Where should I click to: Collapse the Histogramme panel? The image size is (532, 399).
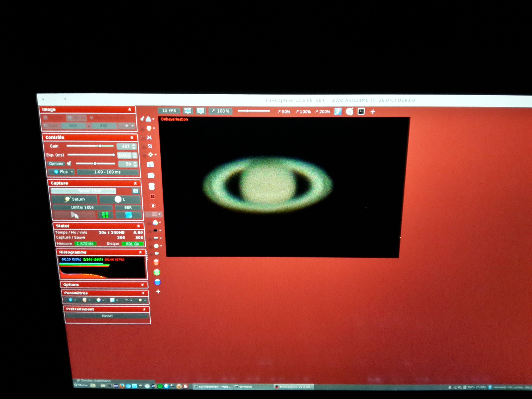click(140, 252)
